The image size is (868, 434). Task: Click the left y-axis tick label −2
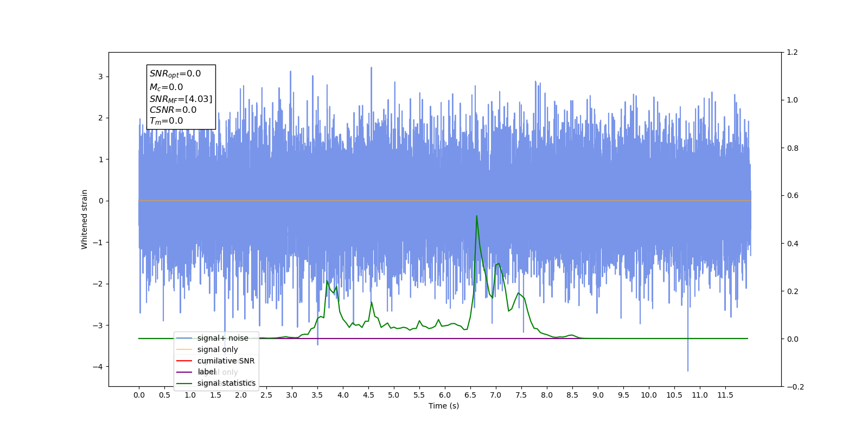pos(98,284)
